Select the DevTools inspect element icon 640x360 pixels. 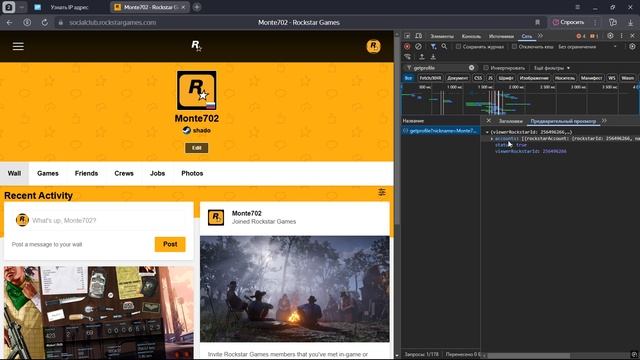407,36
